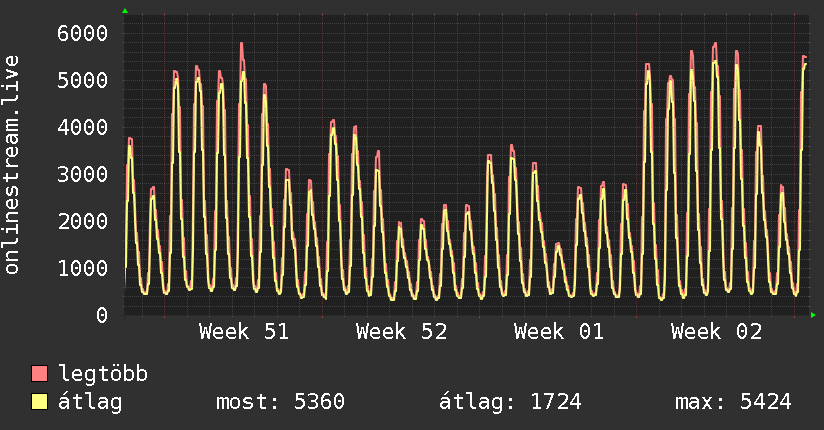Click the onlinestream.live vertical axis title
Screen dimensions: 824x430
pyautogui.click(x=12, y=165)
